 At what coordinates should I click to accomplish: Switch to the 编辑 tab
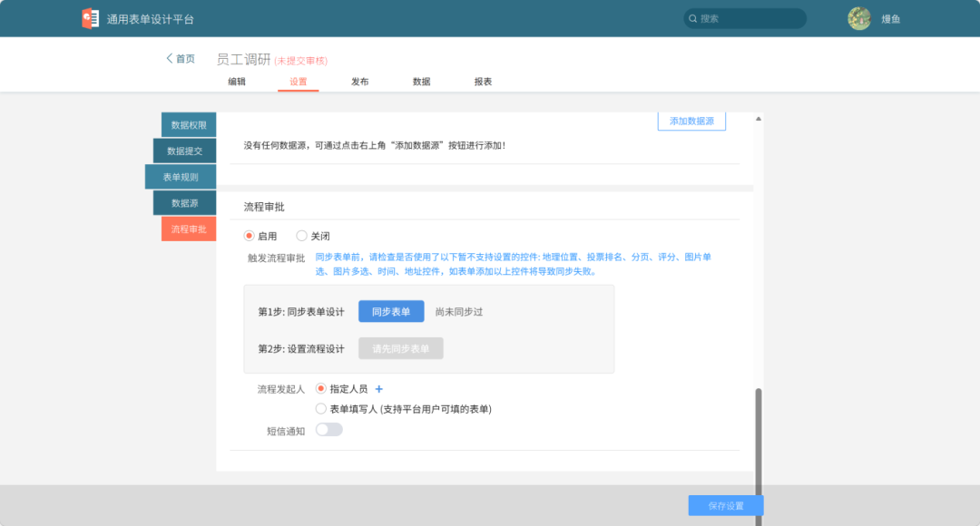click(x=238, y=81)
